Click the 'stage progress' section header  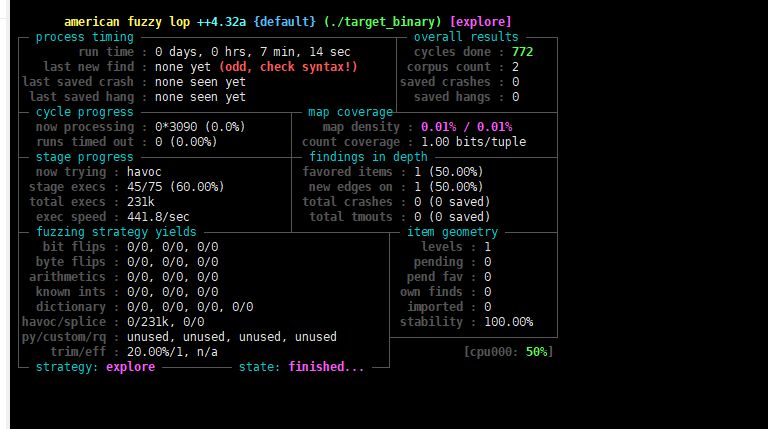[85, 157]
